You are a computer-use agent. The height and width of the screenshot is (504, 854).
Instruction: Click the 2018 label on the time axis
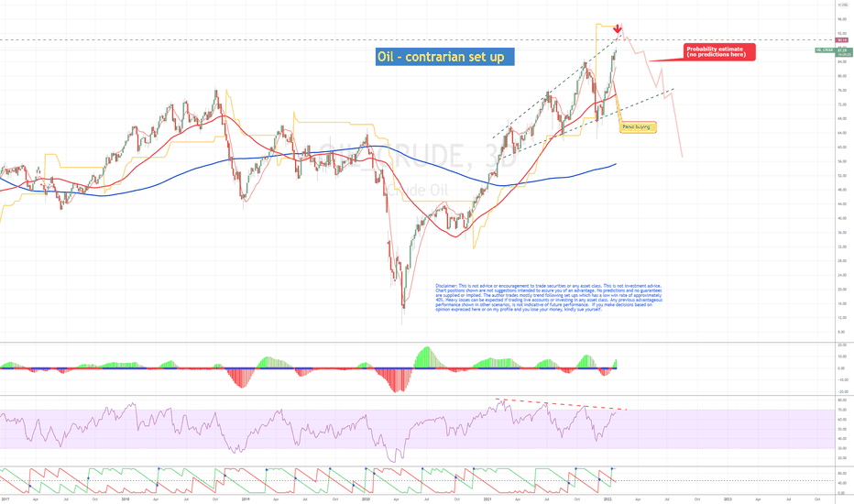click(x=126, y=499)
